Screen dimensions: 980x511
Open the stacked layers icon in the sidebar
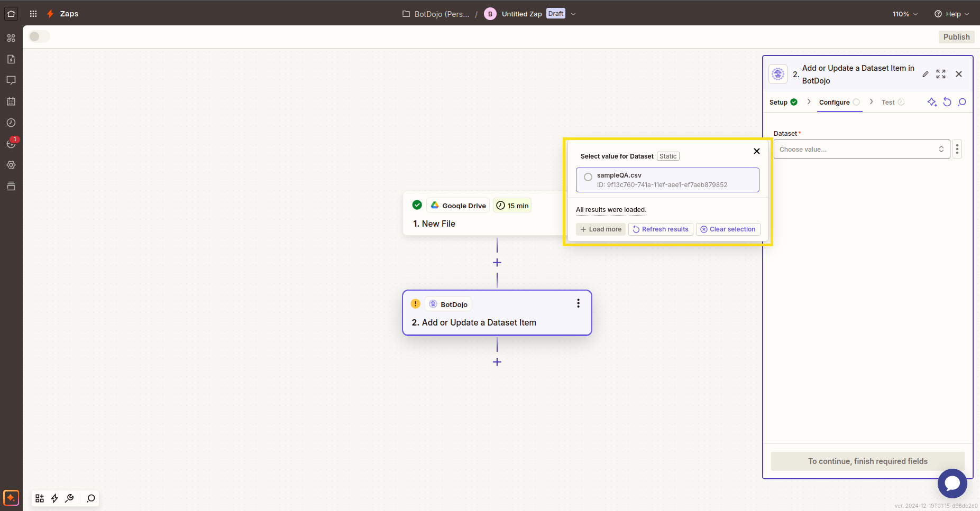pos(11,186)
